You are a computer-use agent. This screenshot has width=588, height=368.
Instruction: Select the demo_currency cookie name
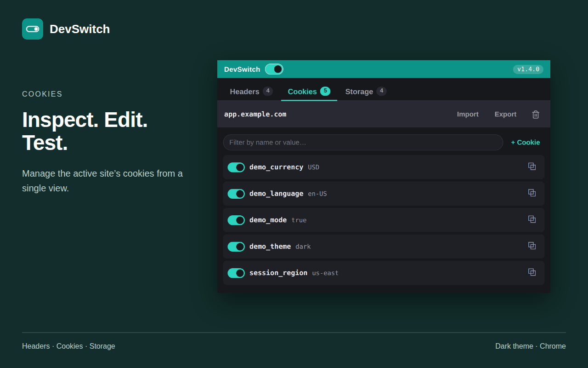276,167
